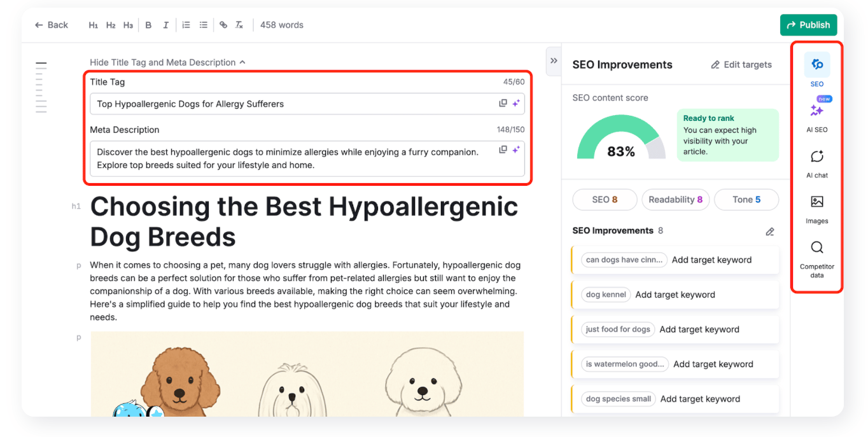Copy the Title Tag text
This screenshot has width=868, height=437.
tap(503, 104)
